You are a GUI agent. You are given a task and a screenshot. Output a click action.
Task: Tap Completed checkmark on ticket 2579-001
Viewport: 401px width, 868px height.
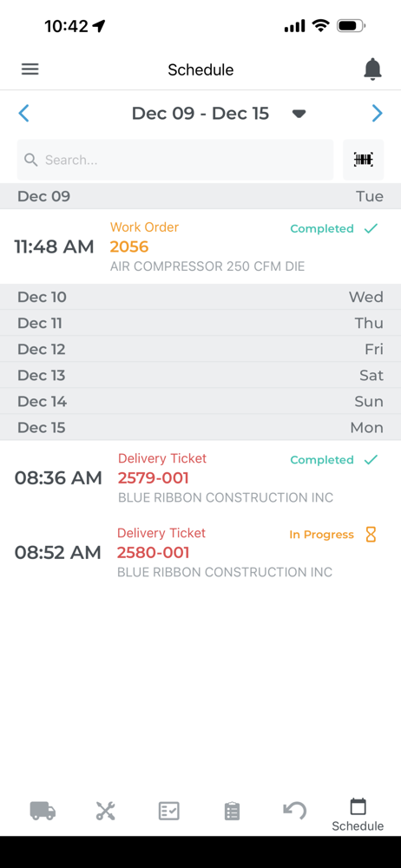pos(371,459)
